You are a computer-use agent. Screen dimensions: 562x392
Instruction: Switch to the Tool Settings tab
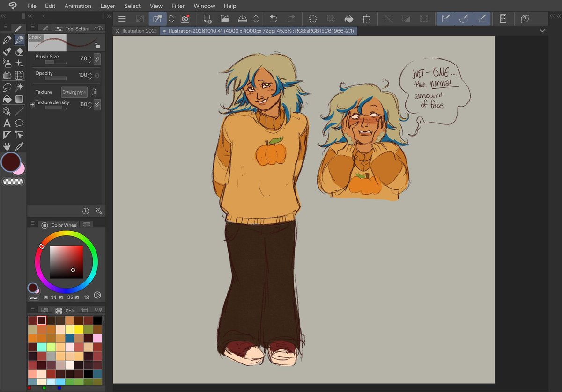click(x=72, y=29)
